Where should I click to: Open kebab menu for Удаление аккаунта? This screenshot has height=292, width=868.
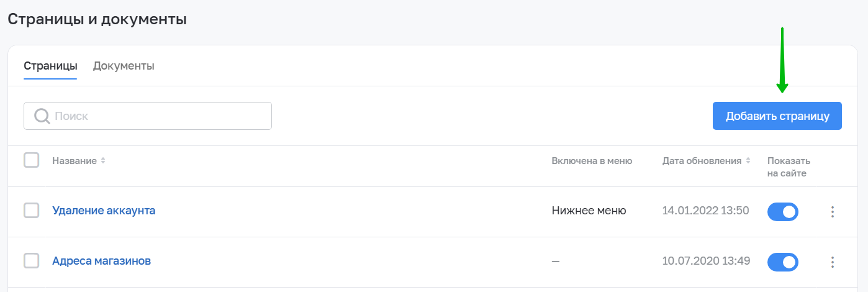[x=833, y=212]
